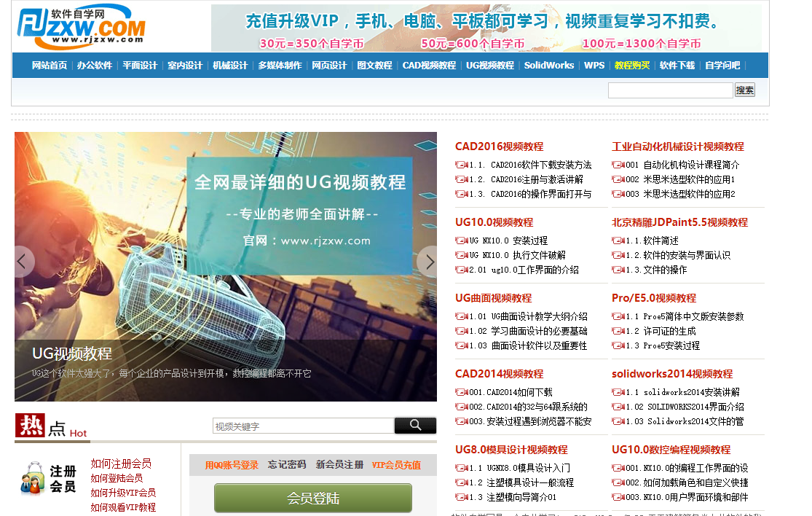Open UG8.0模具设计视频教程 heading

512,450
